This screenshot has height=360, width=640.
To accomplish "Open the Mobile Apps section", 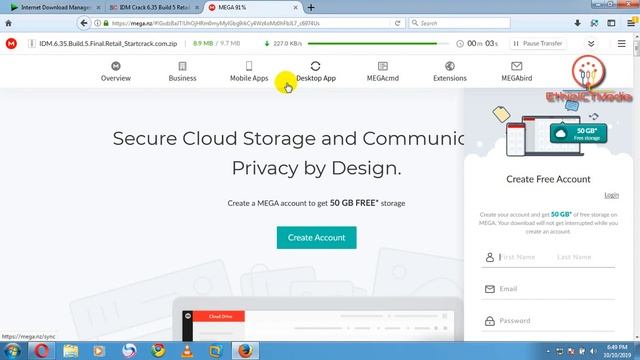I will [249, 71].
